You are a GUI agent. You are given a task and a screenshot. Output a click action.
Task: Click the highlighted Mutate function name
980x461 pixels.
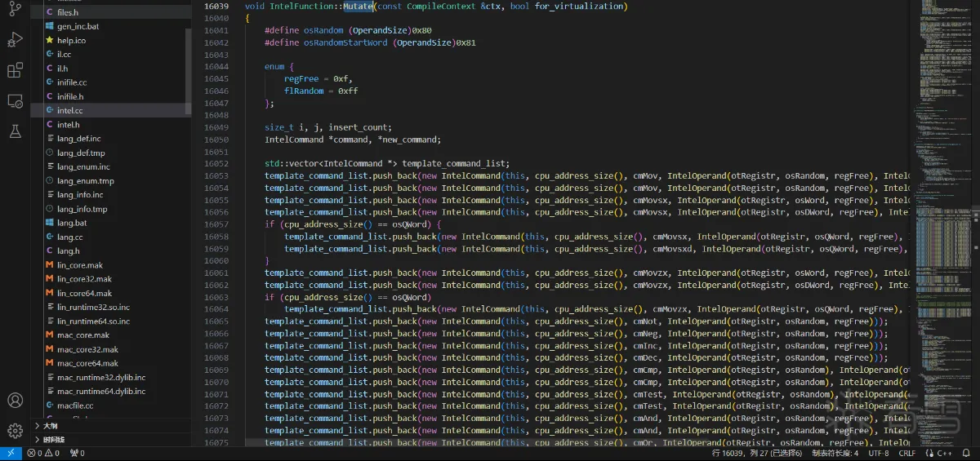click(358, 7)
